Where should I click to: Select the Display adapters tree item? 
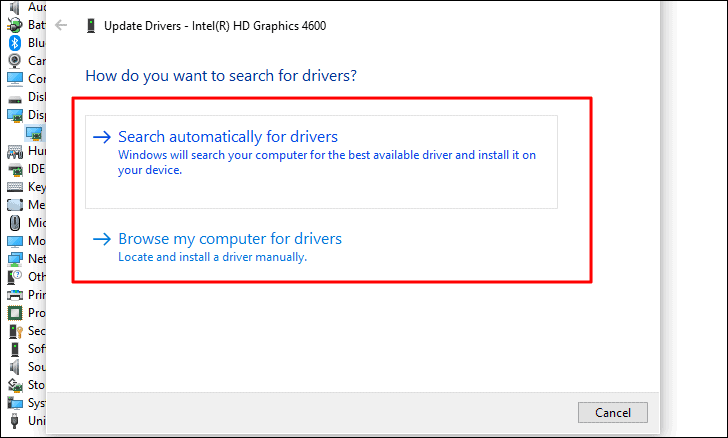click(x=36, y=115)
